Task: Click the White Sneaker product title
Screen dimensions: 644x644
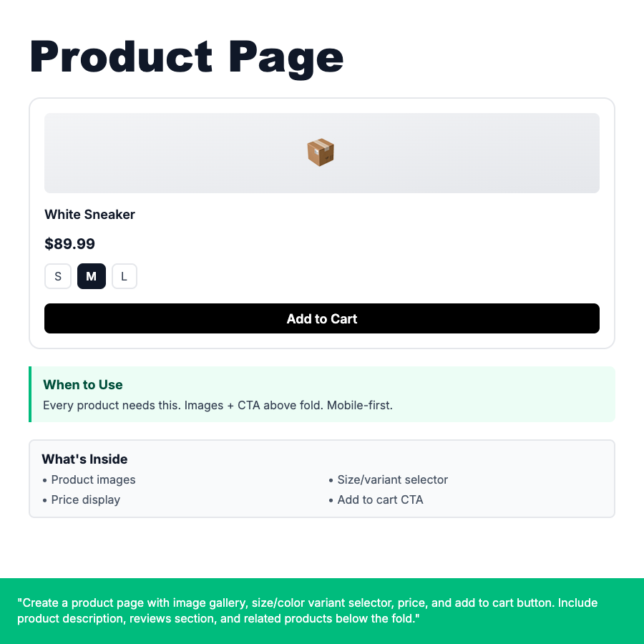Action: [x=89, y=214]
